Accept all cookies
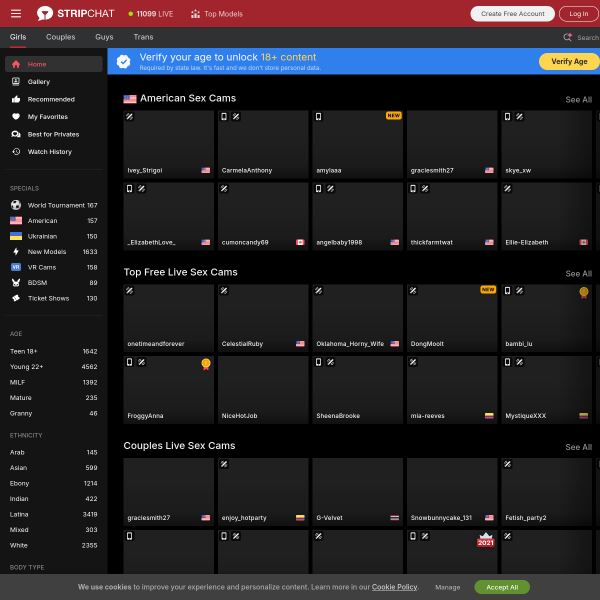The height and width of the screenshot is (600, 600). point(502,587)
